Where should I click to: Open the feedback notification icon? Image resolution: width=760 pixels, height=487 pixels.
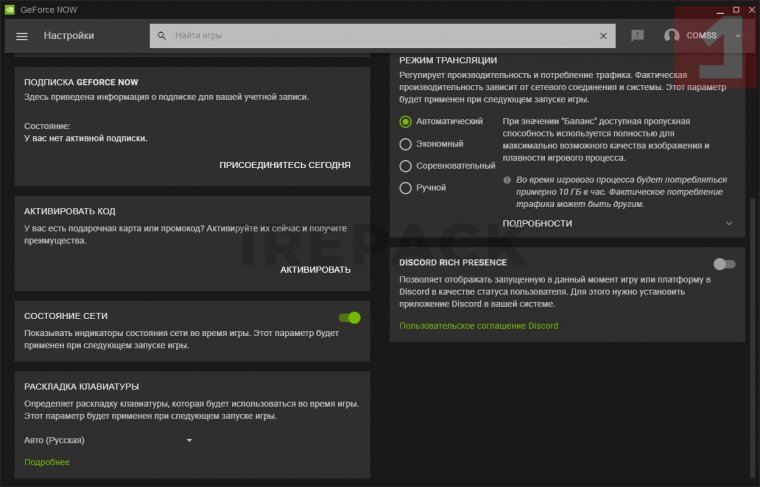637,36
